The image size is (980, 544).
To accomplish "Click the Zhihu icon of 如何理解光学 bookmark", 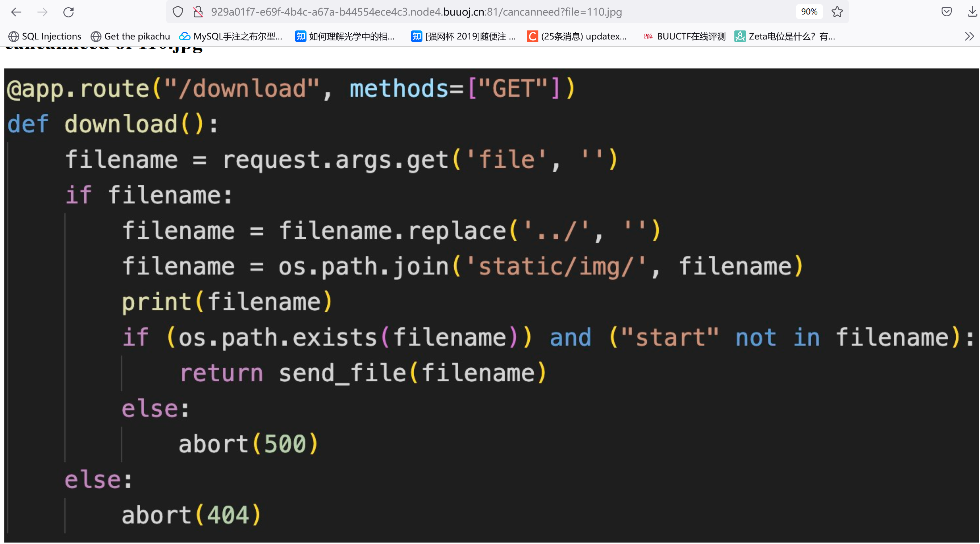I will [x=301, y=37].
